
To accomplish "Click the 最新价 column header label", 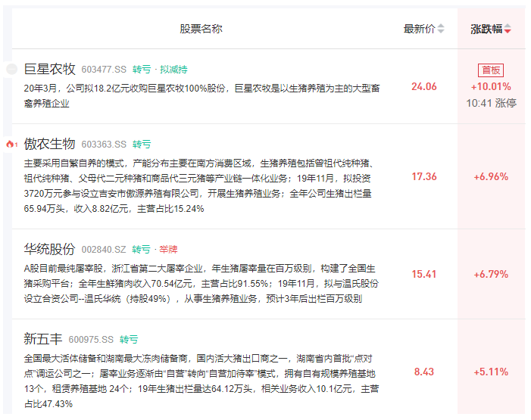I will 419,29.
